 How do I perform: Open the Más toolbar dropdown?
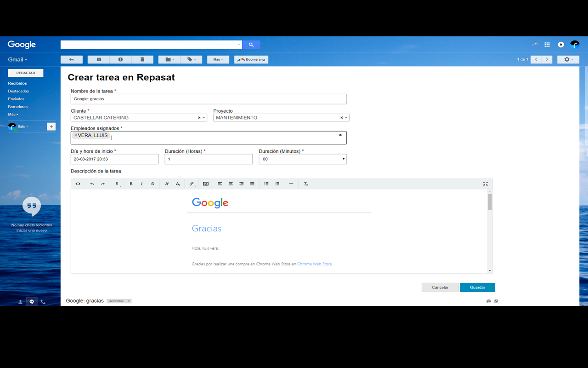pyautogui.click(x=218, y=59)
